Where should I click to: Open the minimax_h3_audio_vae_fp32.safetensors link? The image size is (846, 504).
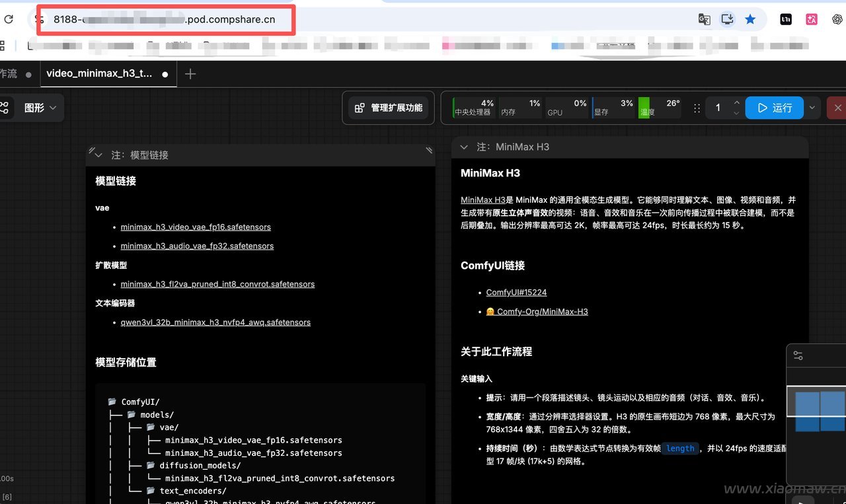(197, 246)
